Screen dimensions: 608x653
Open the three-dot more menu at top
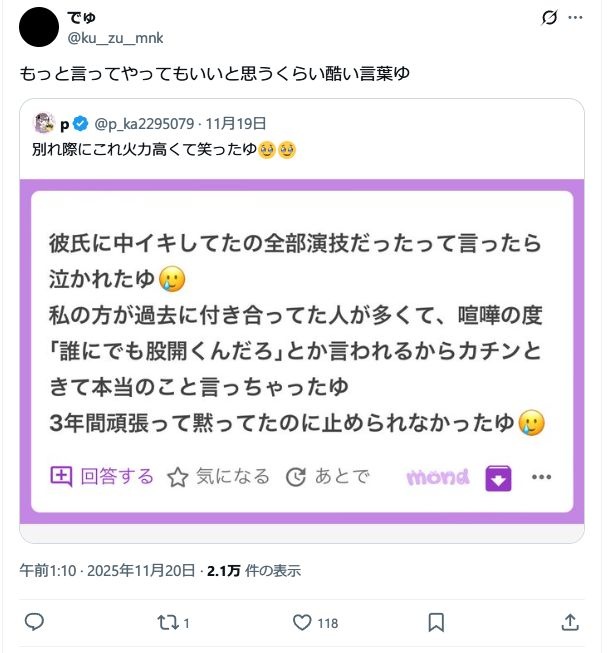tap(576, 18)
